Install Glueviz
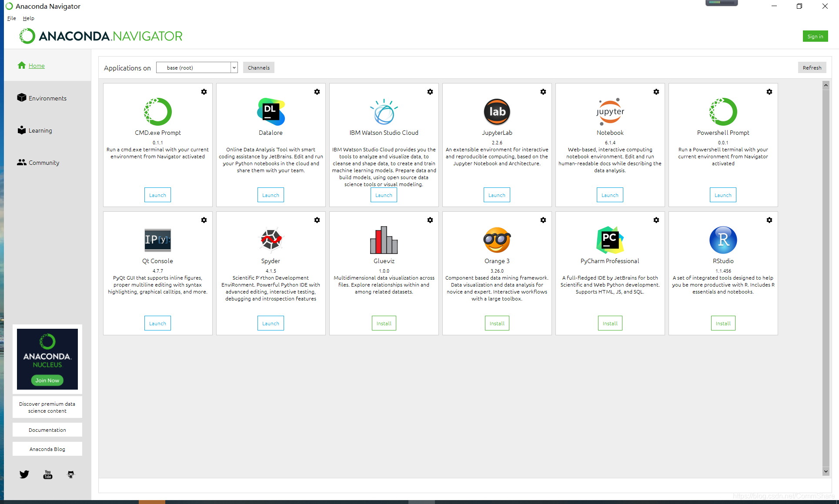Screen dimensions: 839x504 (384, 324)
